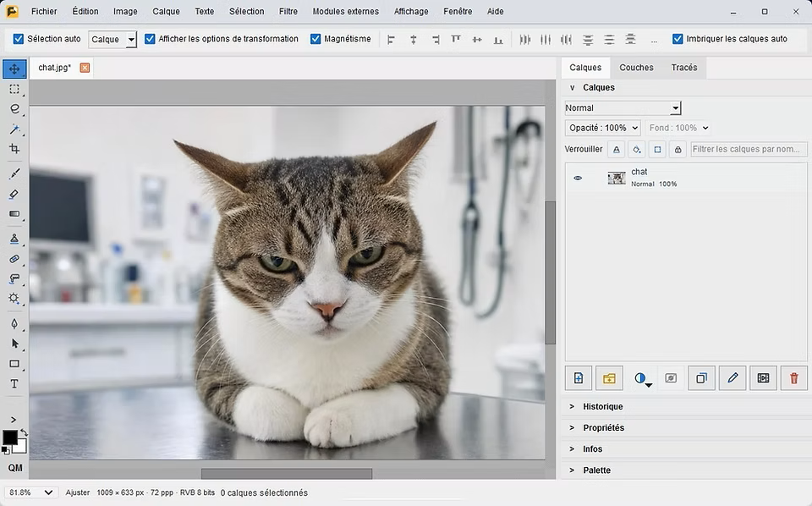
Task: Select the Magic Wand tool
Action: (x=14, y=129)
